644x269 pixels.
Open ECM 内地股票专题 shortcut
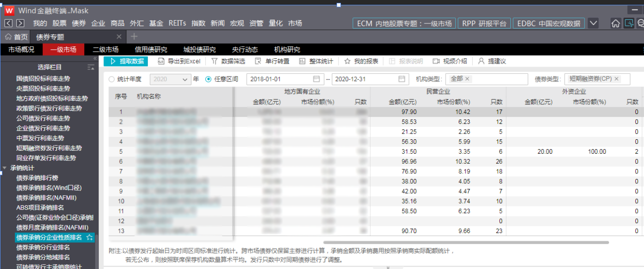[404, 23]
